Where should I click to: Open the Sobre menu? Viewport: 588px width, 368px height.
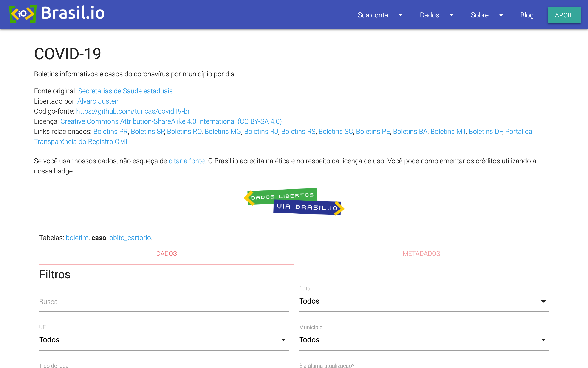480,15
